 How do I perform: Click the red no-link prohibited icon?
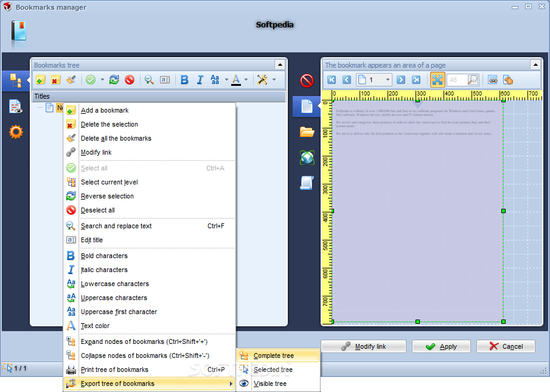(x=307, y=80)
